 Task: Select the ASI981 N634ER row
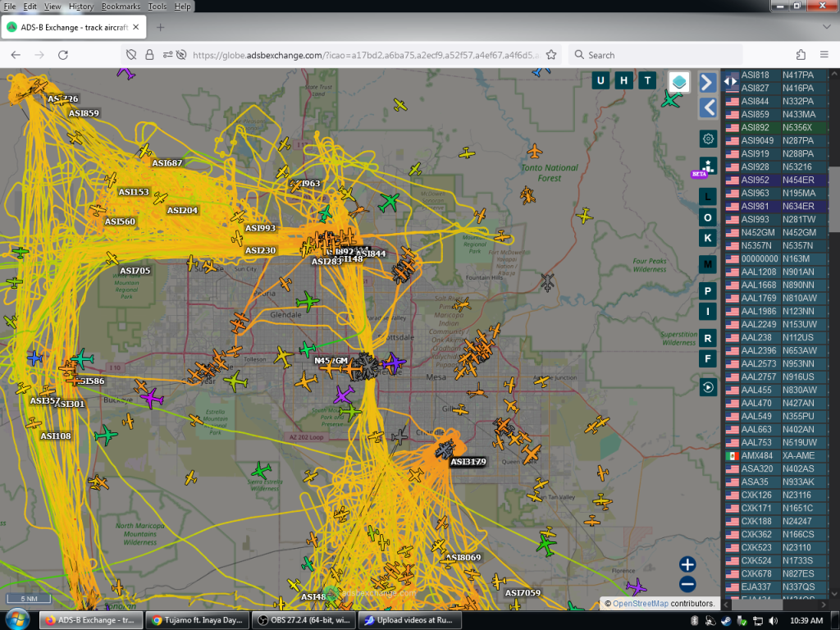click(776, 206)
